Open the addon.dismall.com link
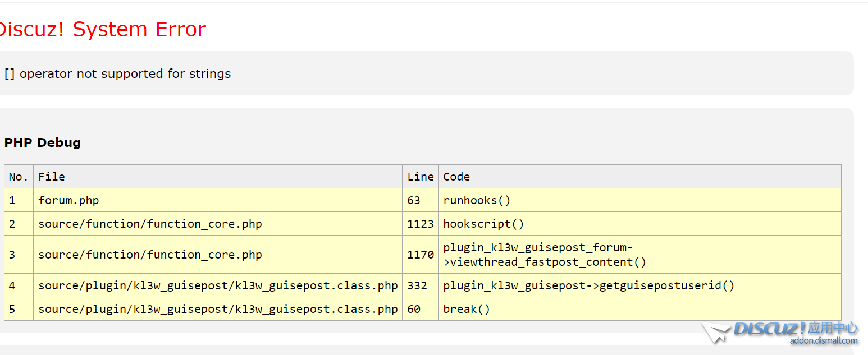 (x=823, y=341)
